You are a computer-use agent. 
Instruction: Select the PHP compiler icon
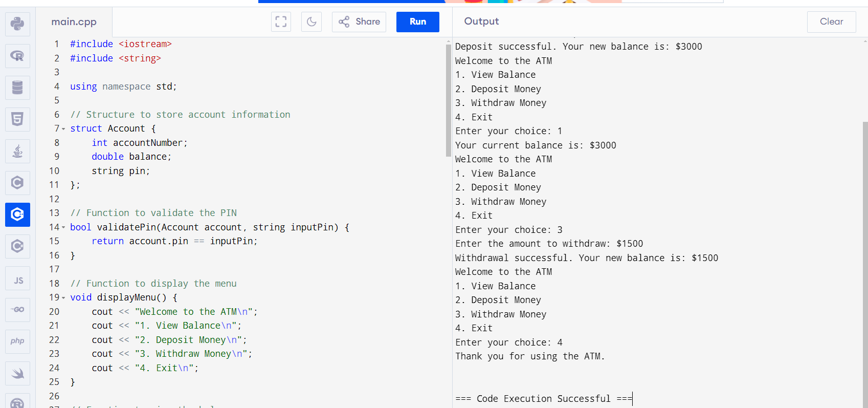pyautogui.click(x=17, y=341)
